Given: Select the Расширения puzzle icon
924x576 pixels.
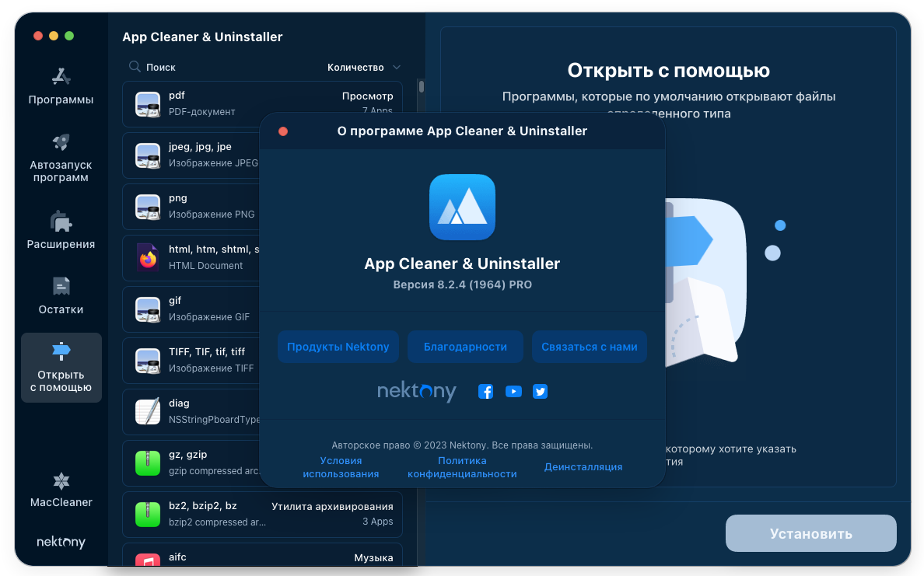Looking at the screenshot, I should 61,222.
